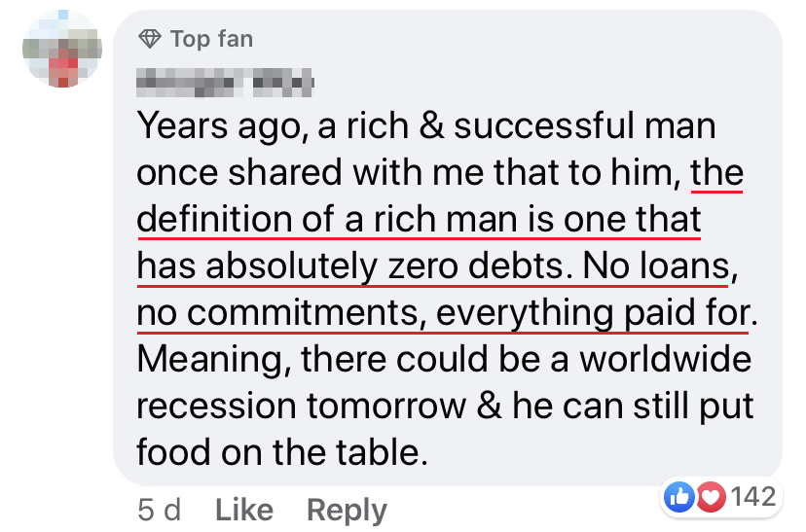Click the Top fan badge label
The height and width of the screenshot is (532, 806).
(211, 40)
